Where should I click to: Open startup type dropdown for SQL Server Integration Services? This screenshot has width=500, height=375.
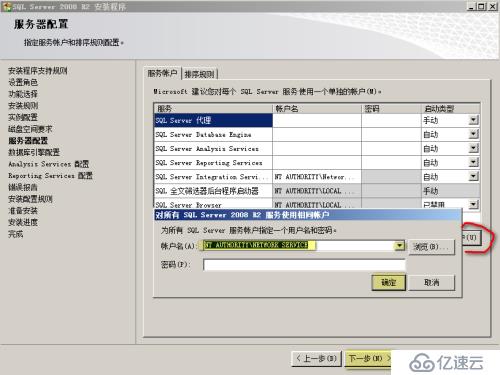click(x=473, y=176)
